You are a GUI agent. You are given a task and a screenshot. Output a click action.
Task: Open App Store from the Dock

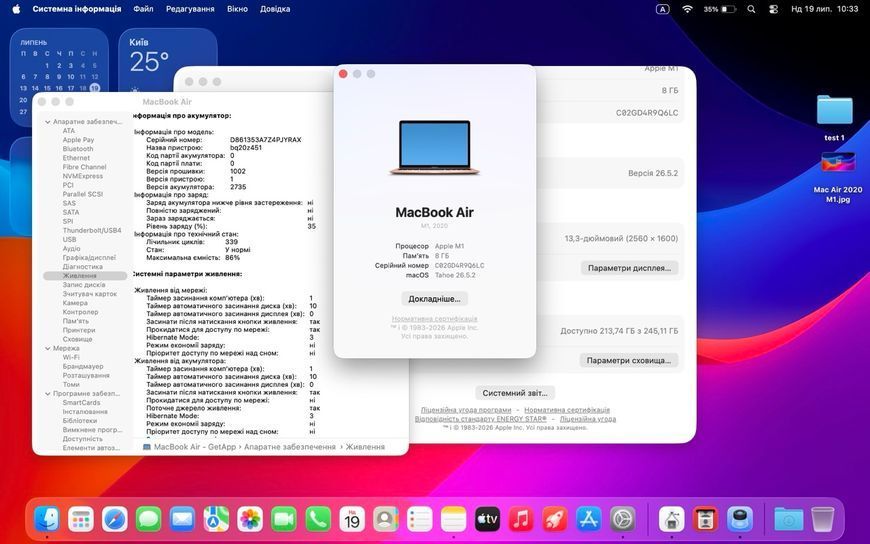coord(589,520)
